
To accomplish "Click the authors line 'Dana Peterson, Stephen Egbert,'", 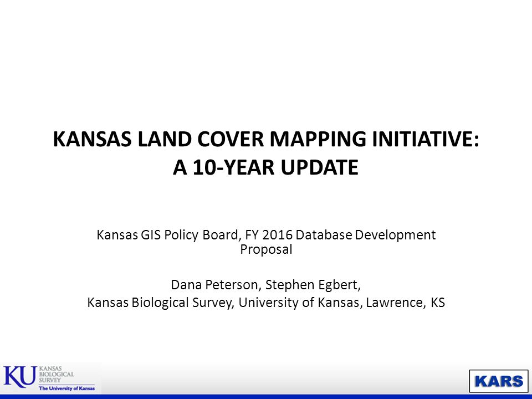I will [265, 285].
